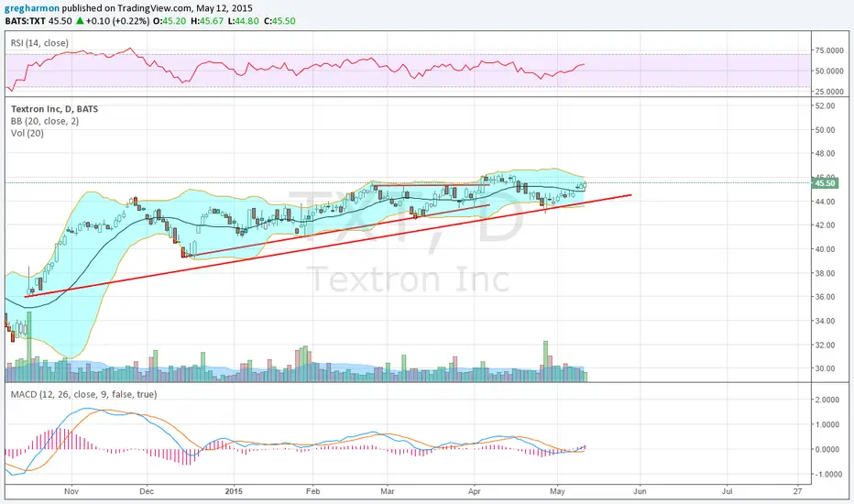Click the 44.00 price axis label
854x504 pixels.
(x=825, y=201)
